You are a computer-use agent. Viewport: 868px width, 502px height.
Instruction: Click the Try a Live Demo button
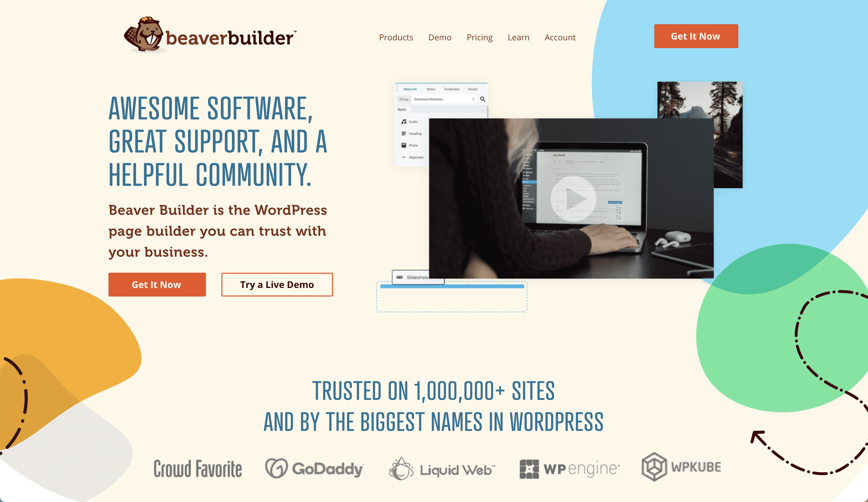coord(277,284)
